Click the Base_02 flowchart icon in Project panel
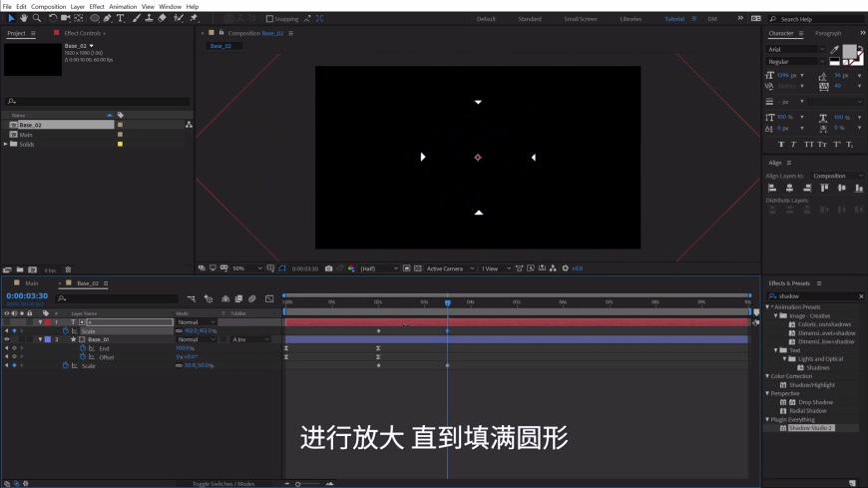This screenshot has height=488, width=868. [189, 125]
